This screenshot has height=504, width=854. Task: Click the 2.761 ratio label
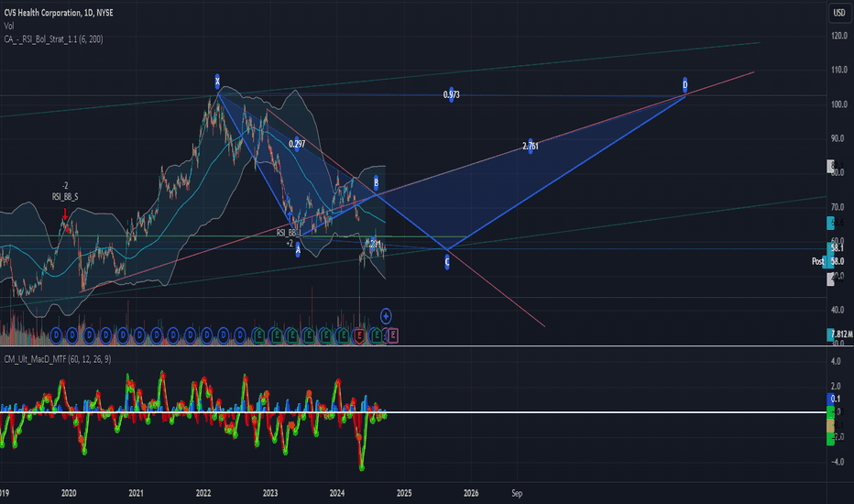(531, 146)
